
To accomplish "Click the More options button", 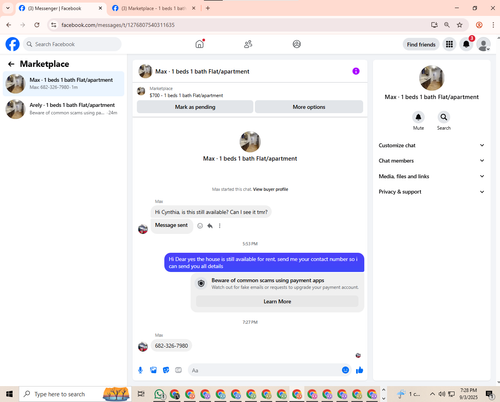I will [x=309, y=107].
